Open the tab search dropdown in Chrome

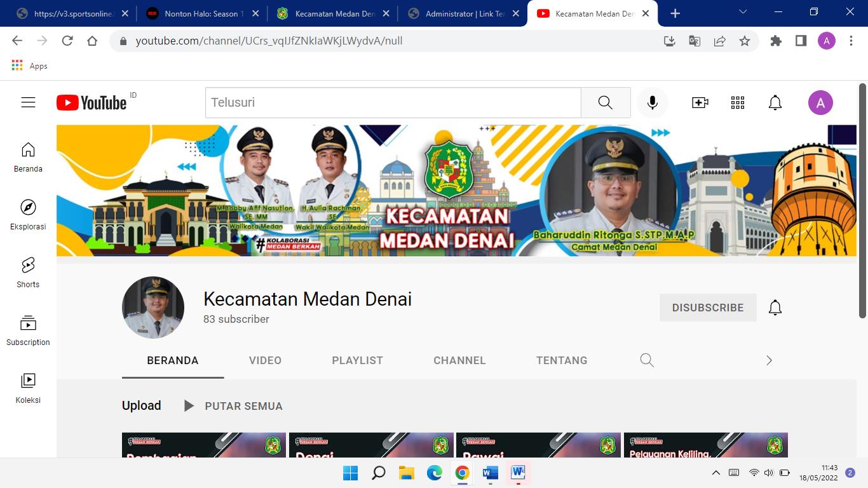[x=743, y=12]
